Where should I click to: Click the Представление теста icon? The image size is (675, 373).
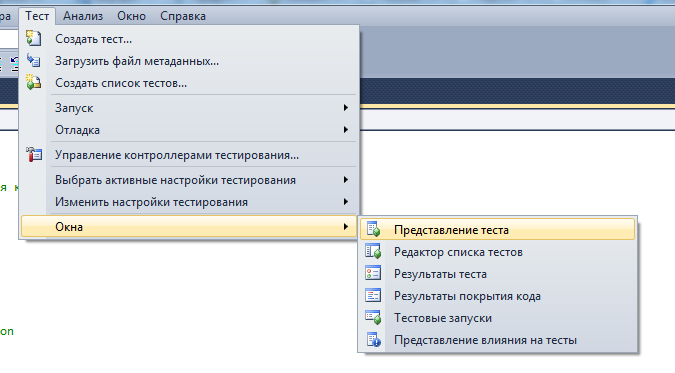373,229
